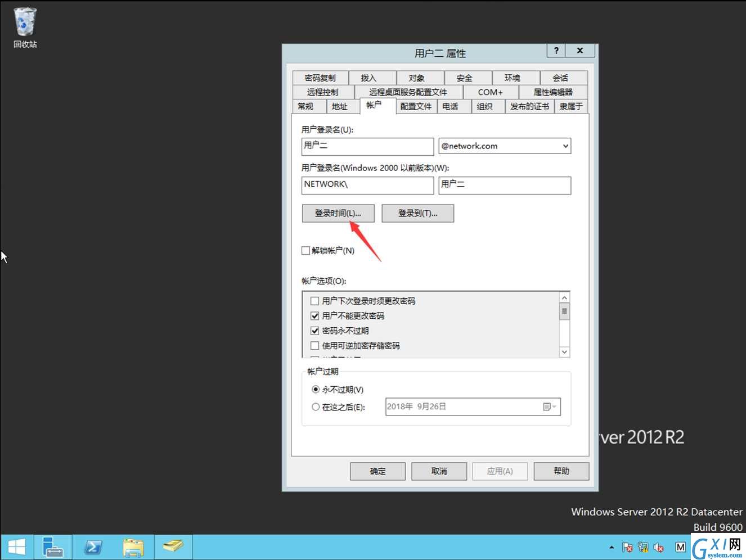Image resolution: width=746 pixels, height=560 pixels.
Task: Open the Windows Start button
Action: click(x=17, y=547)
